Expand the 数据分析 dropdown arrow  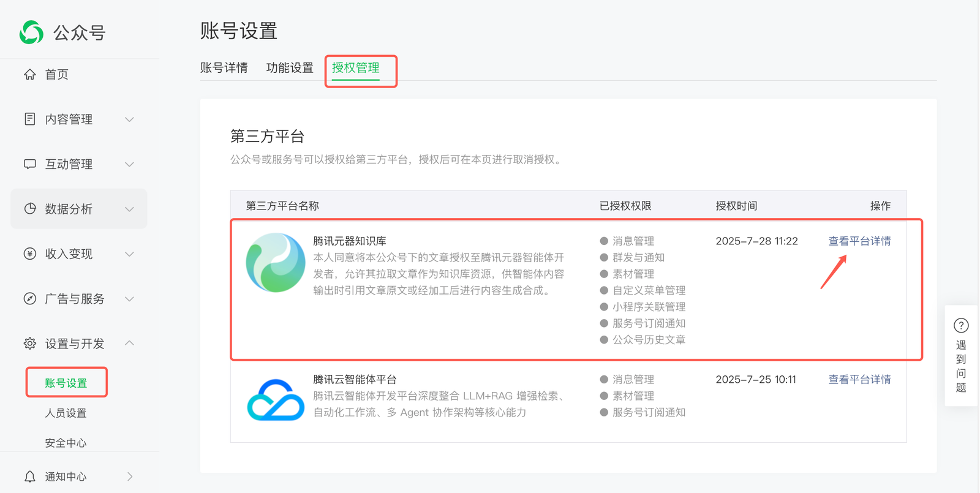coord(129,209)
